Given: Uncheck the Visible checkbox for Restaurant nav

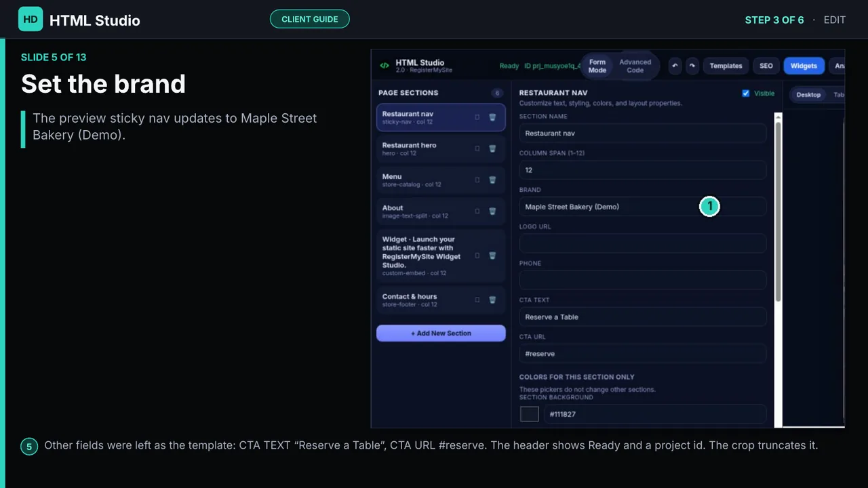Looking at the screenshot, I should pos(746,94).
